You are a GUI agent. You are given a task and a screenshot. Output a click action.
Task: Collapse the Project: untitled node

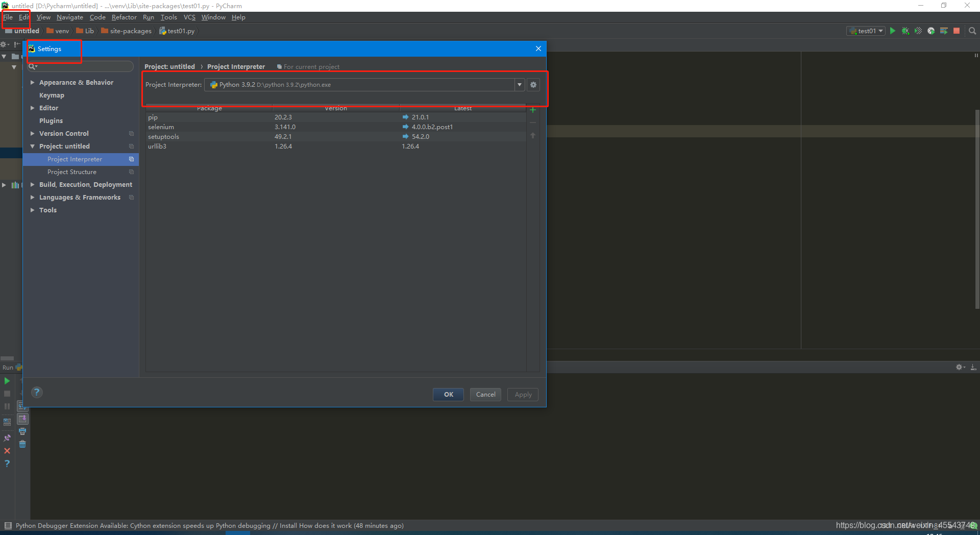tap(32, 146)
